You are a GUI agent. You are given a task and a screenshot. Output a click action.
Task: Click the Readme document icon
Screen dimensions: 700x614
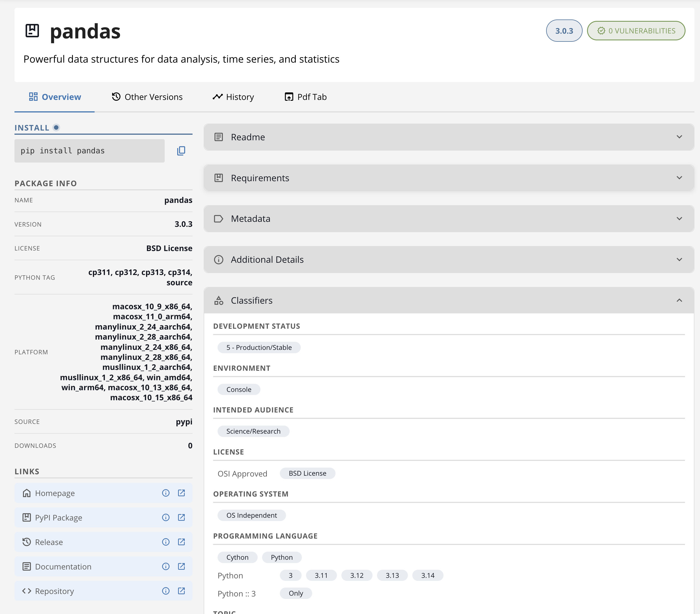click(218, 137)
